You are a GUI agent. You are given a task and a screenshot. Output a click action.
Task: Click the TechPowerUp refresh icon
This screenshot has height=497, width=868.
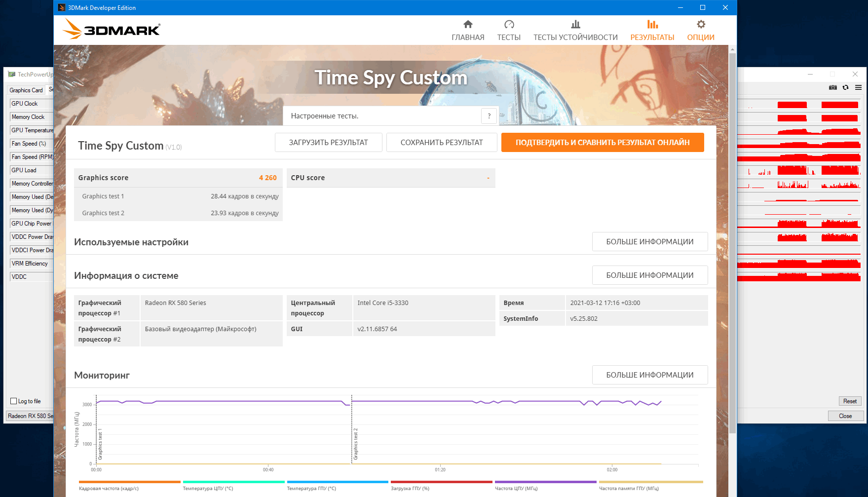[x=845, y=87]
